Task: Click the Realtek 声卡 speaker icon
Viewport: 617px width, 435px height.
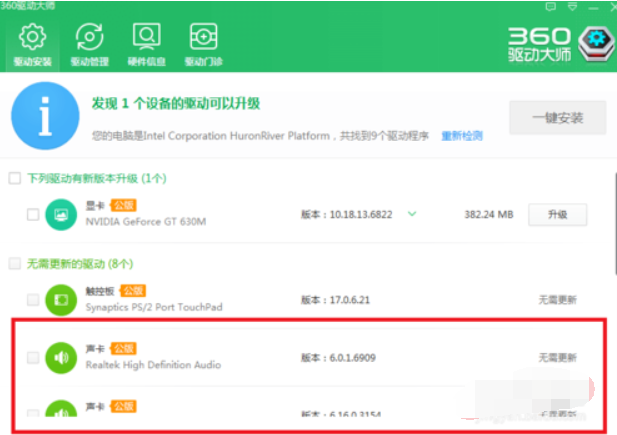Action: tap(61, 357)
